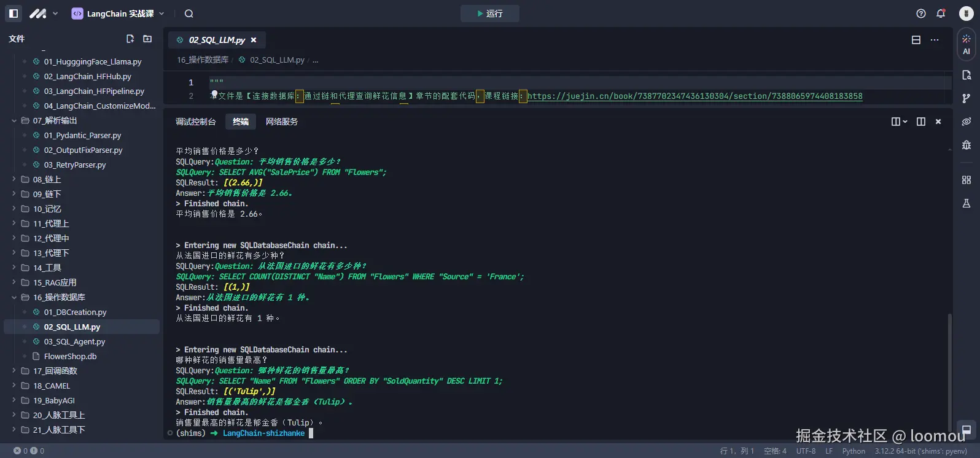Screen dimensions: 980x458
Task: Click the preview eye icon in right sidebar
Action: coord(966,122)
